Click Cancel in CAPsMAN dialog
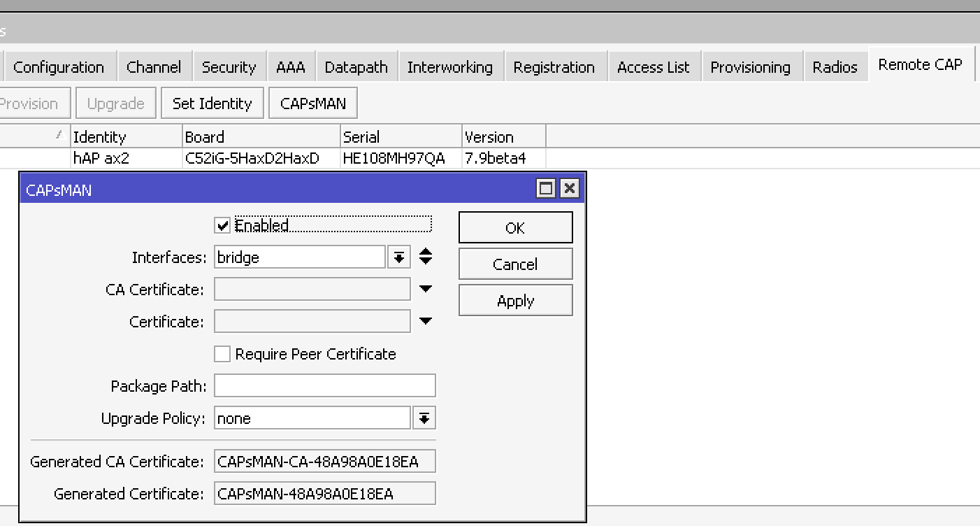The image size is (980, 526). click(515, 264)
